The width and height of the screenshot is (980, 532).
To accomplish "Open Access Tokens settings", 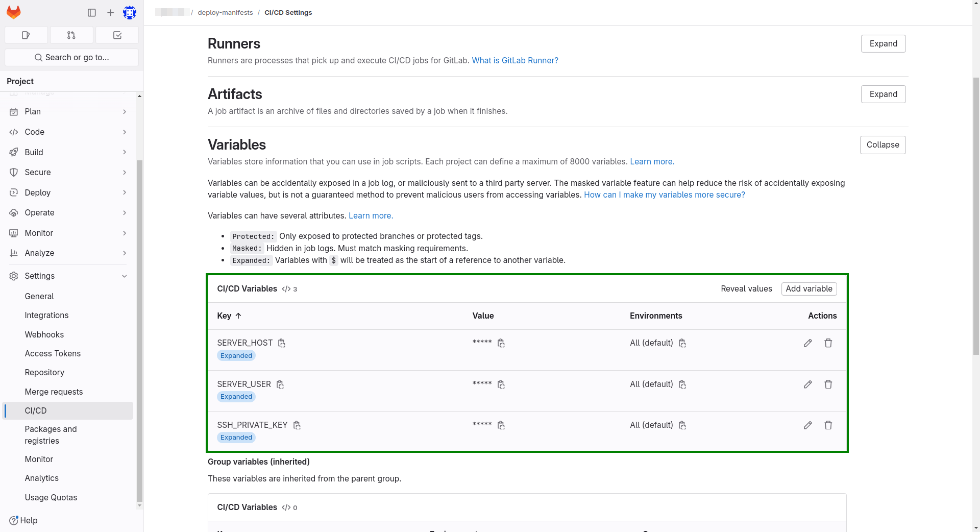I will coord(68,354).
